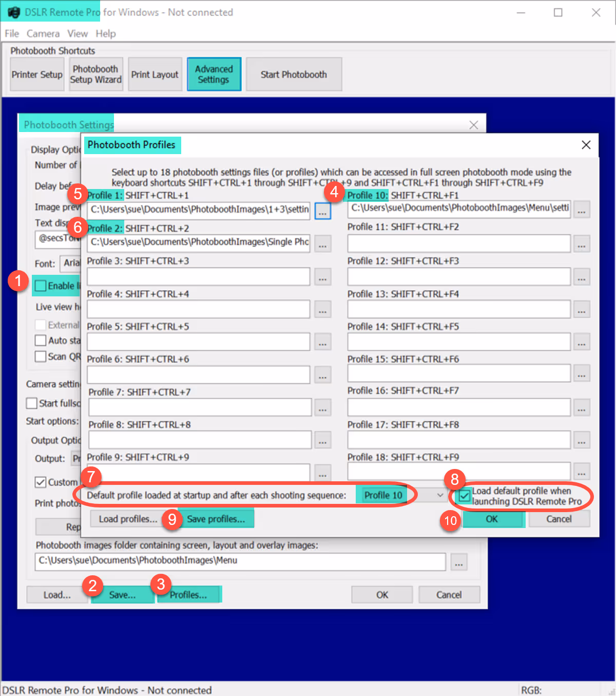Click the photobooth images folder path field
Image resolution: width=616 pixels, height=696 pixels.
pyautogui.click(x=241, y=561)
